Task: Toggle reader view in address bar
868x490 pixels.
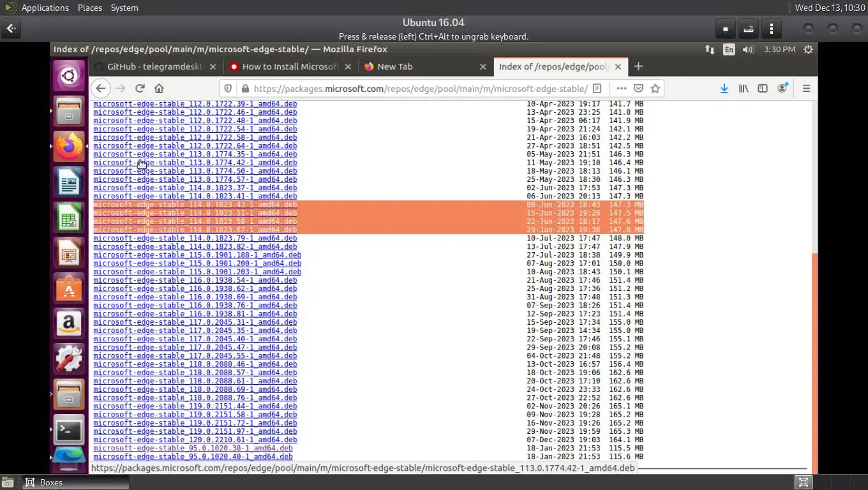Action: (597, 89)
